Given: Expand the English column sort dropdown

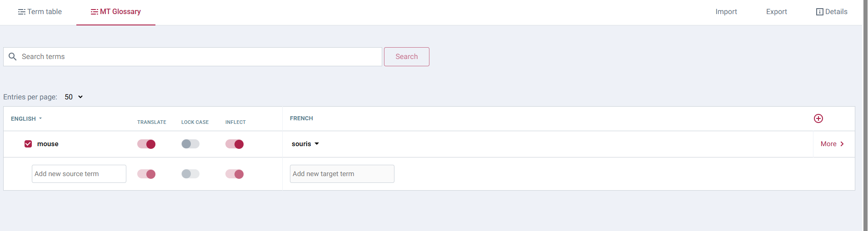Looking at the screenshot, I should (40, 118).
